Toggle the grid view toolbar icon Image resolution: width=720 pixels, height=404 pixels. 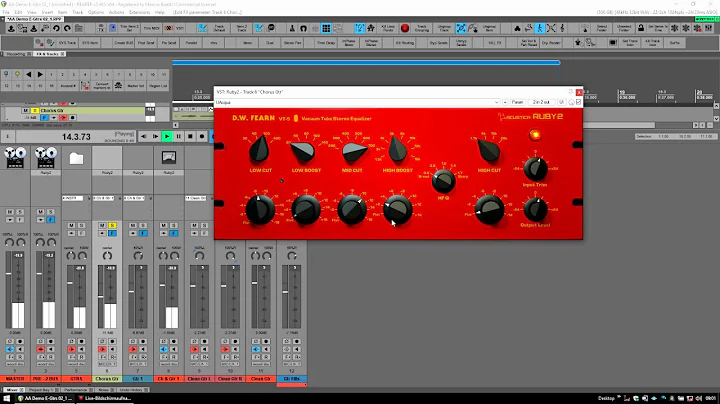click(326, 28)
